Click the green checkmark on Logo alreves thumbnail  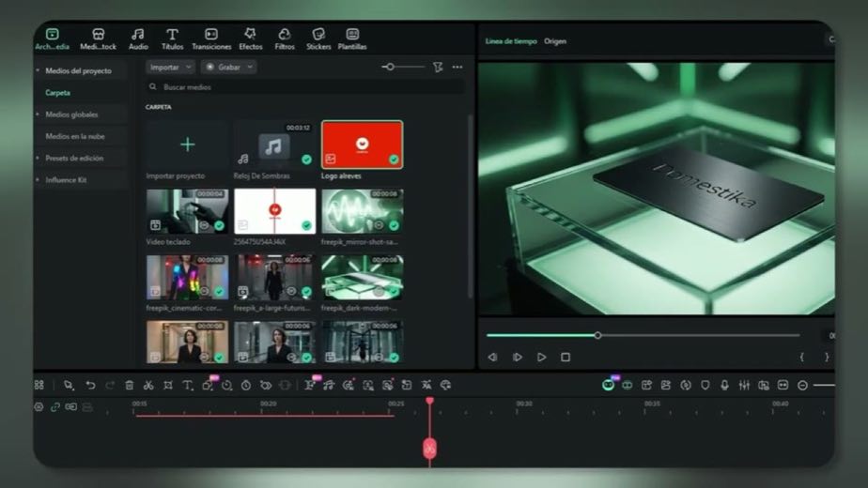(394, 160)
